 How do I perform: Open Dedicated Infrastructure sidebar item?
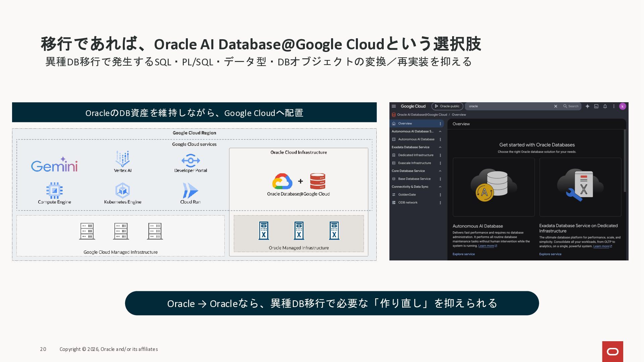pos(416,155)
